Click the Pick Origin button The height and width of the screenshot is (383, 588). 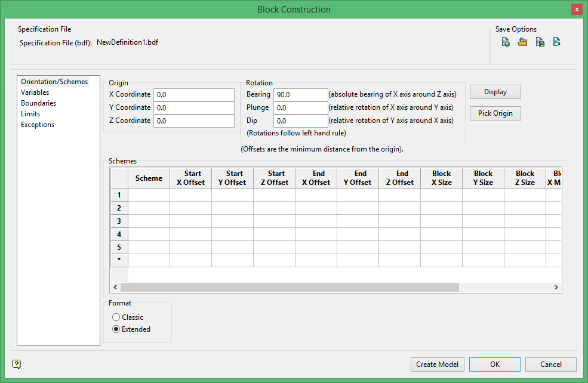click(495, 113)
